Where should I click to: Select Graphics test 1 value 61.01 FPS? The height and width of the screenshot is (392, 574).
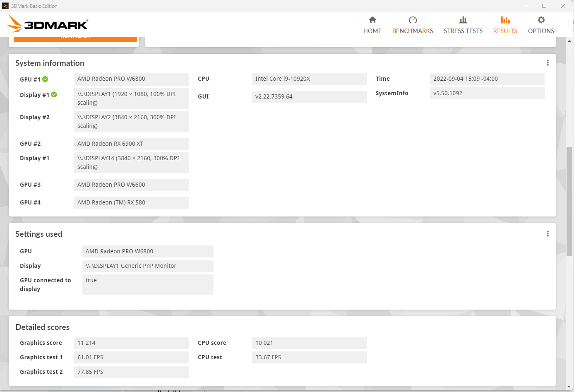point(131,357)
